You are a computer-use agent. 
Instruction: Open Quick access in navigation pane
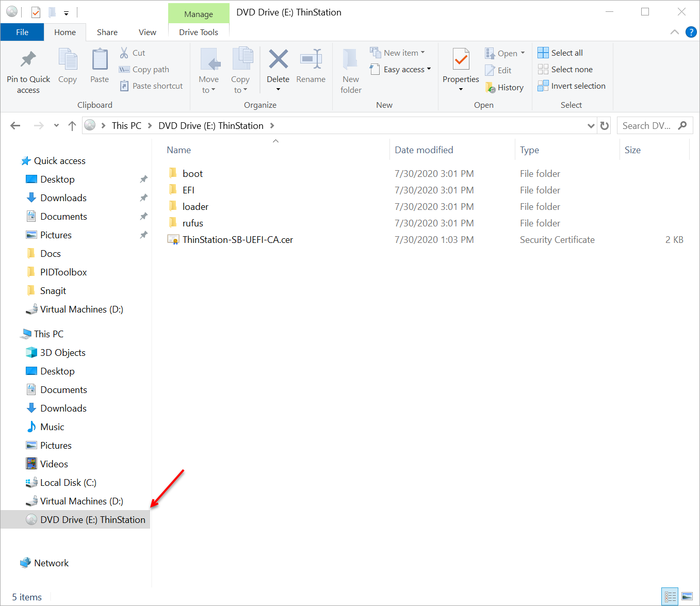[60, 161]
